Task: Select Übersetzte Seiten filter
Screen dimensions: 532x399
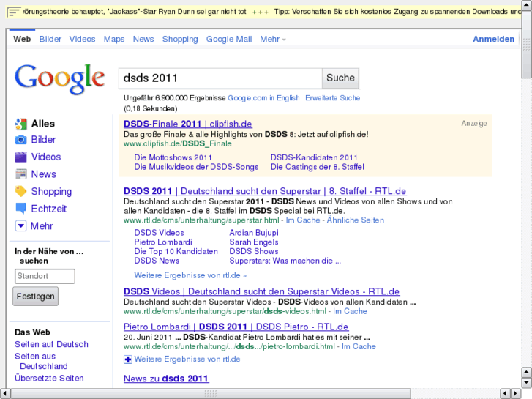Action: (49, 379)
